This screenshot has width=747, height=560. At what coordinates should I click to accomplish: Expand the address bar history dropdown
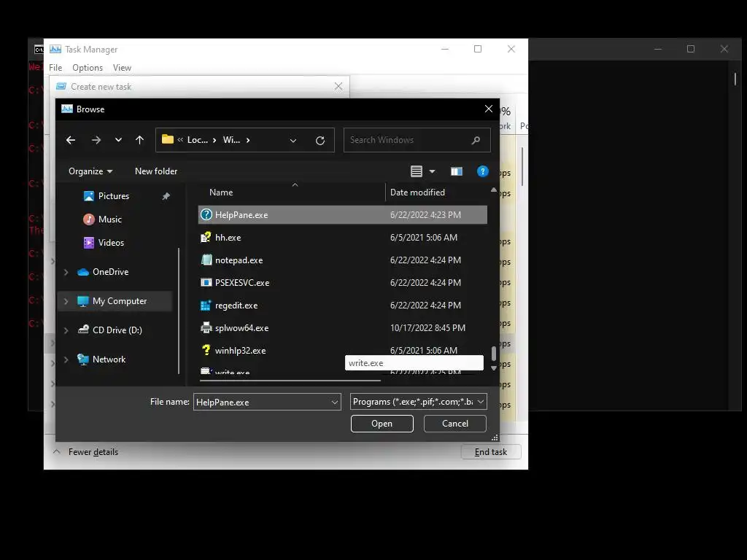click(x=293, y=140)
